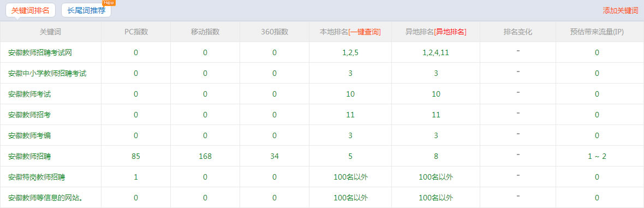644x208 pixels.
Task: Open keyword 安徽特岗教师招聘
Action: (x=37, y=177)
